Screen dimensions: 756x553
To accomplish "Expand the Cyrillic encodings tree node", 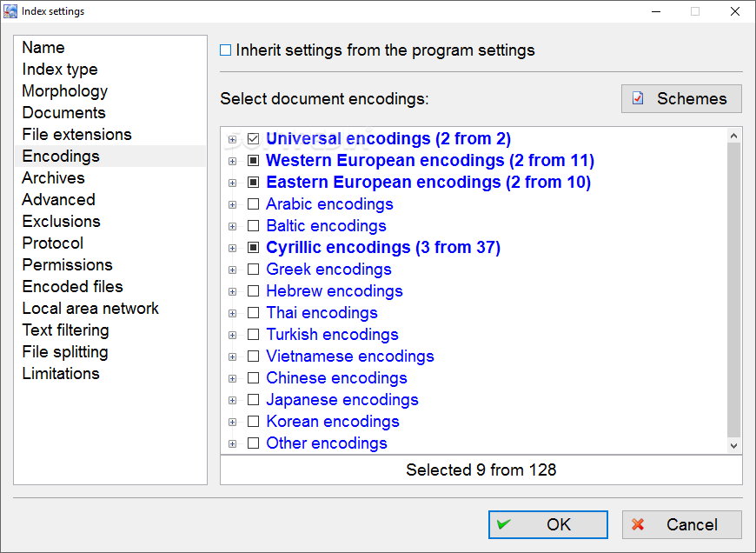I will pos(232,248).
